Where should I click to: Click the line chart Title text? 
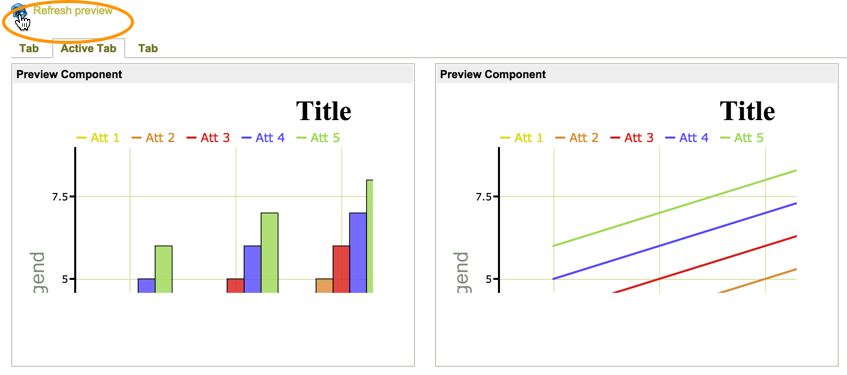(747, 111)
